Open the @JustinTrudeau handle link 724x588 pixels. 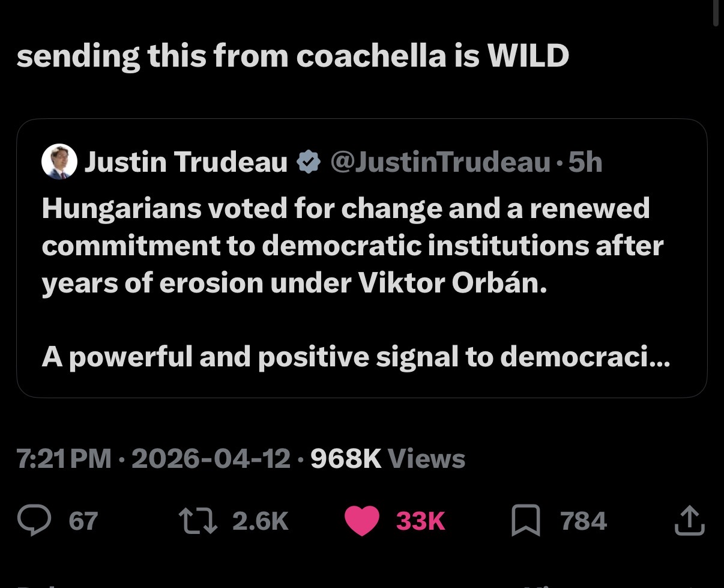pyautogui.click(x=441, y=162)
